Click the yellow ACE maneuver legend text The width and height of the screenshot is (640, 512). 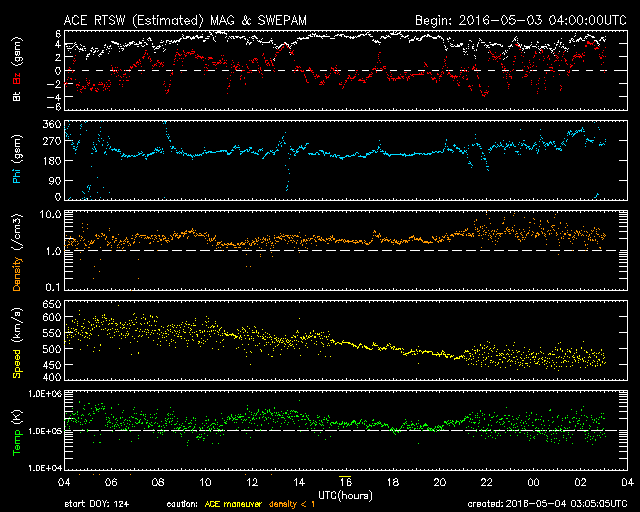click(x=233, y=504)
